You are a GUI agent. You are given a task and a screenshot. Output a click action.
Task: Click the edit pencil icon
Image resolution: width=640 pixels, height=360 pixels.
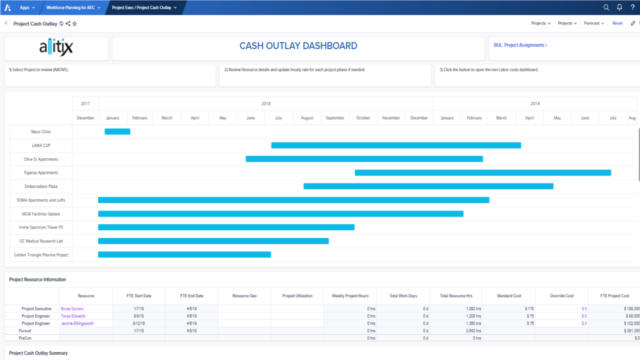[x=633, y=23]
